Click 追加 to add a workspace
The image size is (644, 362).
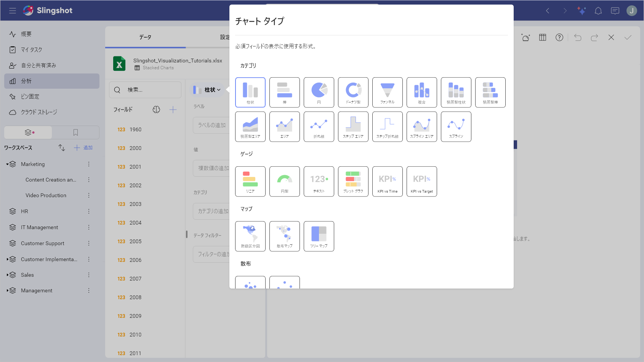[83, 148]
